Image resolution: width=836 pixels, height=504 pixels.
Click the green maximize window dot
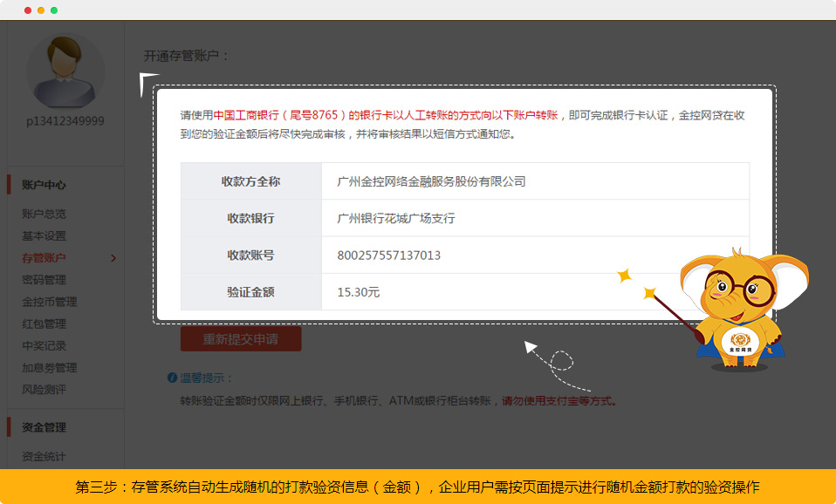click(54, 10)
